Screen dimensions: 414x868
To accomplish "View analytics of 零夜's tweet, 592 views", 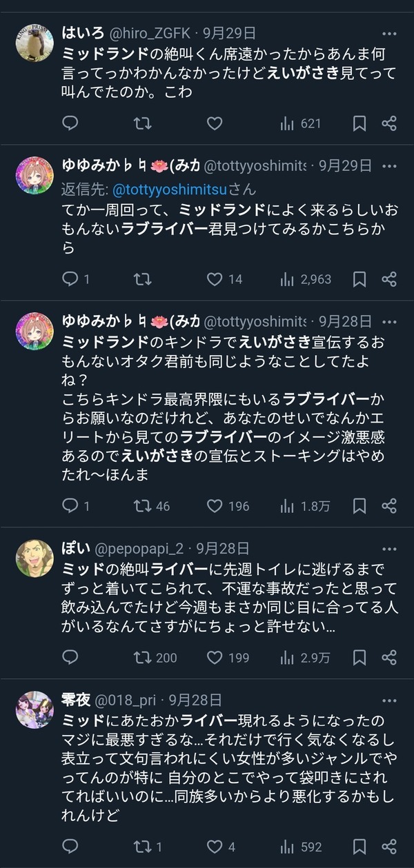I will [x=301, y=847].
